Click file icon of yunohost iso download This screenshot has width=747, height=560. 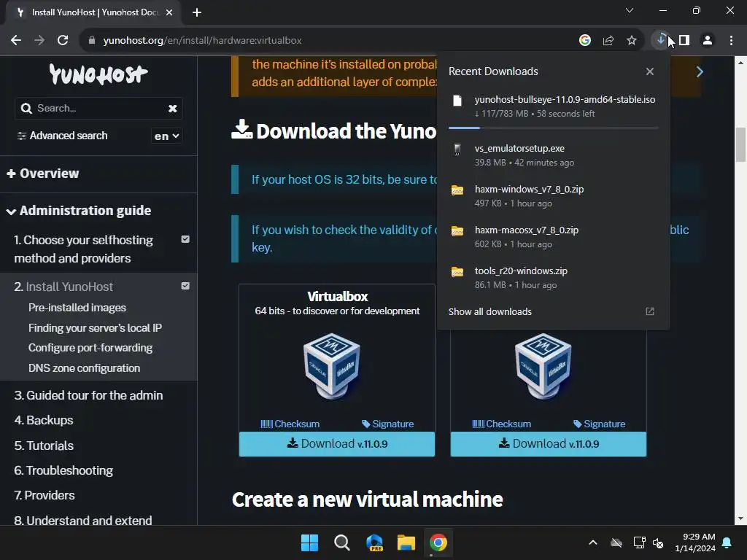point(457,101)
